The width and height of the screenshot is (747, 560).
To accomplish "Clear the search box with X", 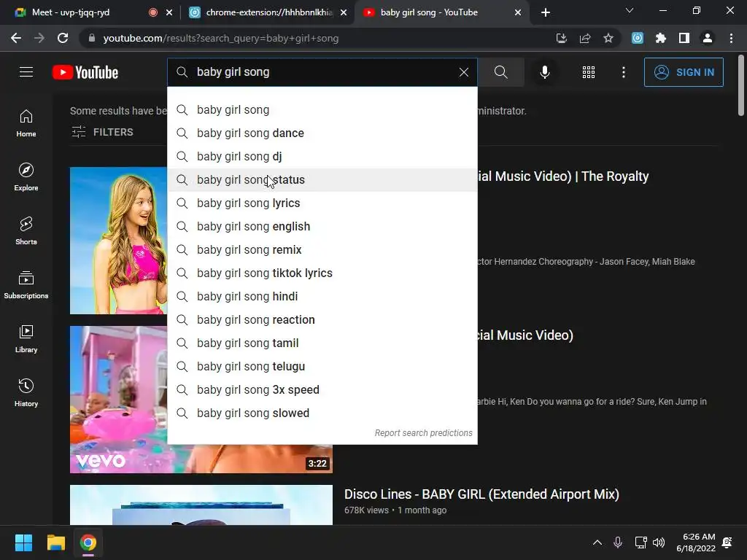I will [463, 72].
